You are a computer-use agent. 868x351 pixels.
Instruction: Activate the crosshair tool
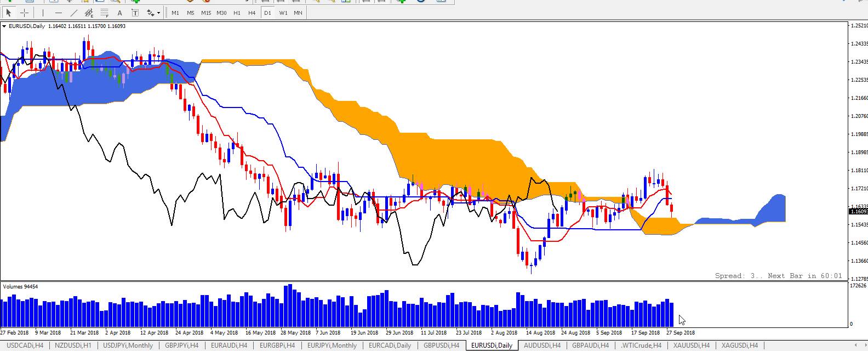pos(25,13)
